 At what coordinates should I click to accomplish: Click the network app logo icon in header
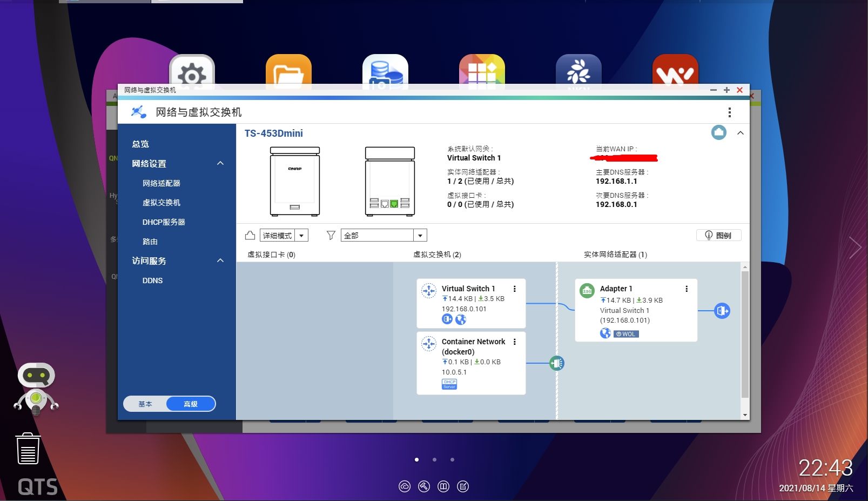139,112
